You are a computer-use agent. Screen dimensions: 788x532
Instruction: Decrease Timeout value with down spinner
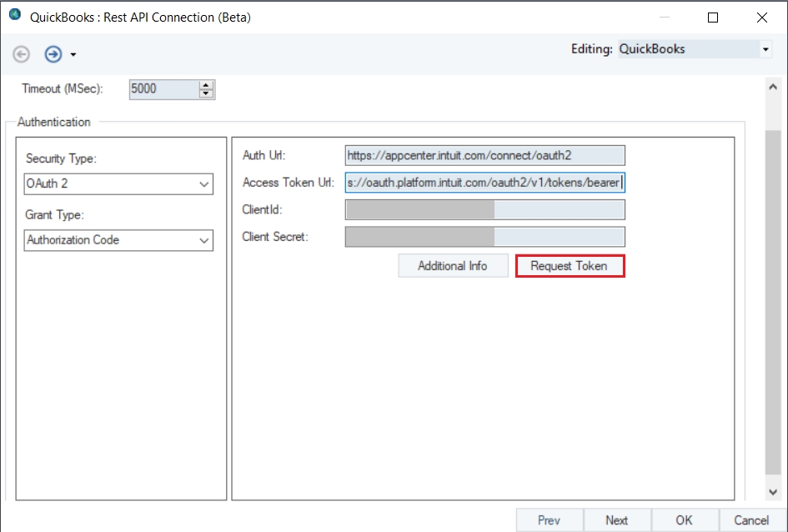coord(205,93)
